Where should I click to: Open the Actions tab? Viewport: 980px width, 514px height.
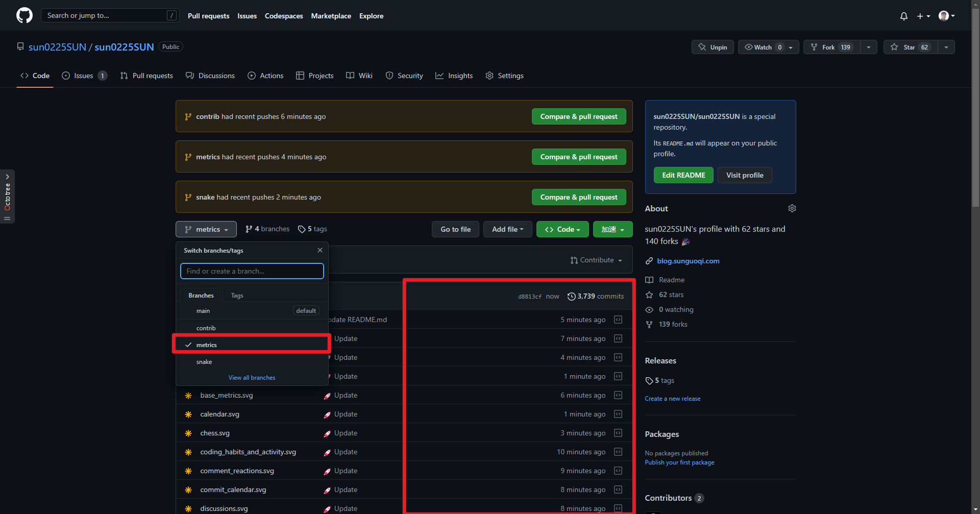pos(265,76)
